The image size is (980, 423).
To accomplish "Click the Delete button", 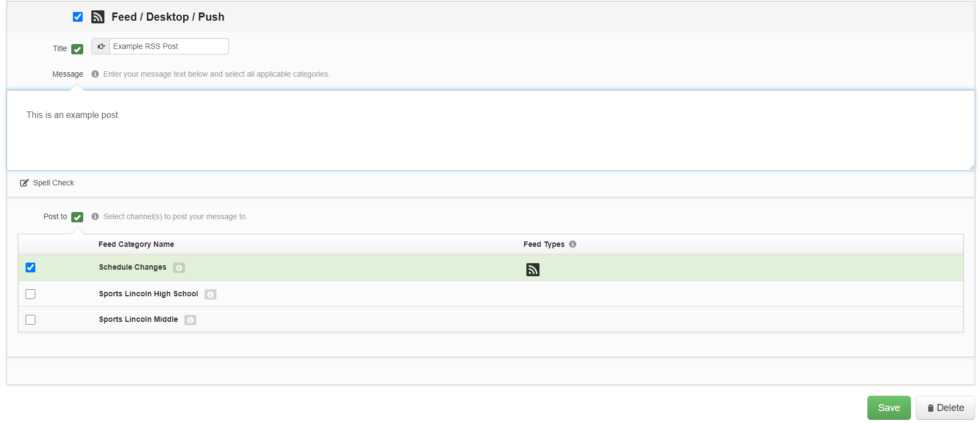I will (x=945, y=408).
